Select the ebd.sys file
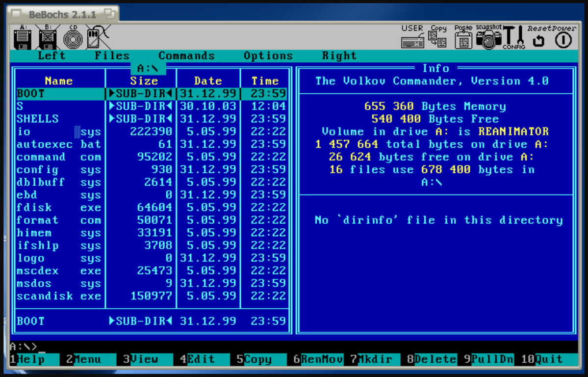588x377 pixels. tap(152, 195)
